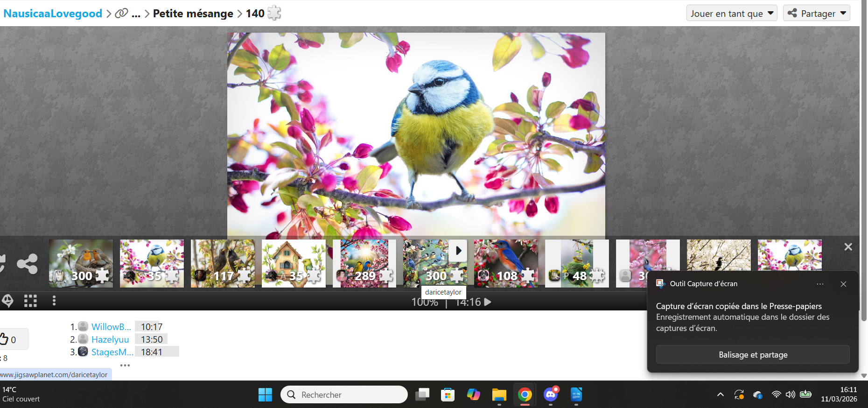The image size is (868, 408).
Task: Open the Windows Start menu
Action: tap(265, 394)
